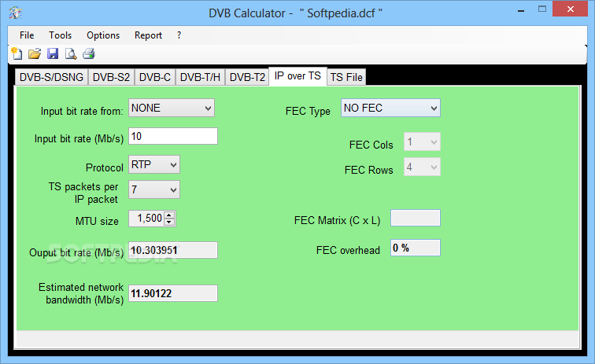Image resolution: width=595 pixels, height=364 pixels.
Task: Open the ? help menu
Action: [x=179, y=35]
